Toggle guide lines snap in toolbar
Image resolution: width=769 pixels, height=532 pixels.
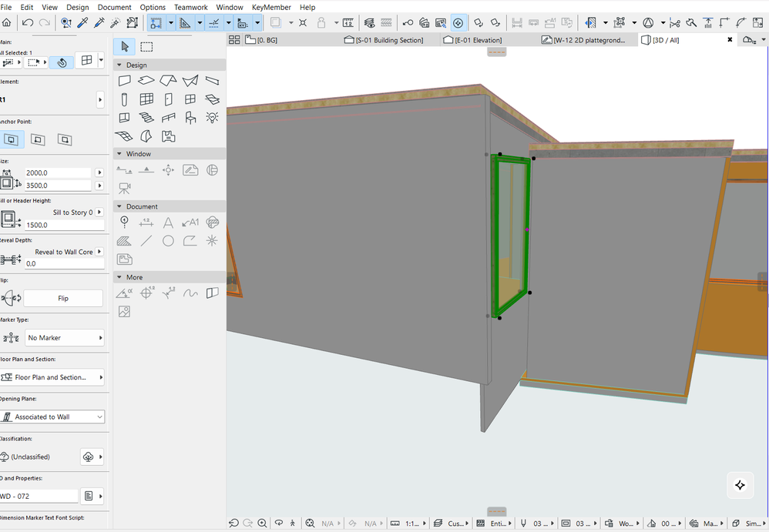tap(214, 22)
